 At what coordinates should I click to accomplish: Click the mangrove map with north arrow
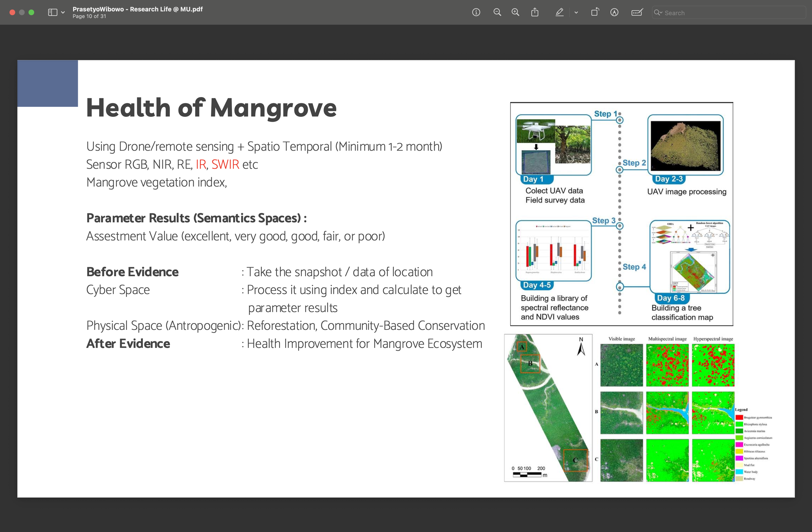click(548, 408)
